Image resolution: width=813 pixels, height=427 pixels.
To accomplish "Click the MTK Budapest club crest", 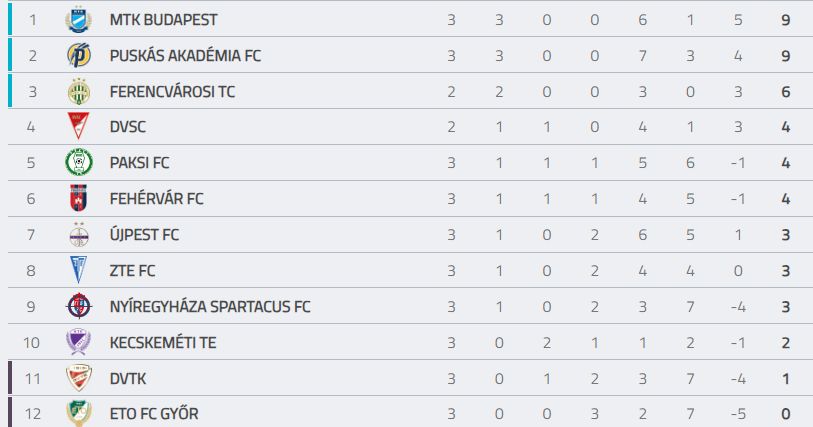I will (79, 20).
